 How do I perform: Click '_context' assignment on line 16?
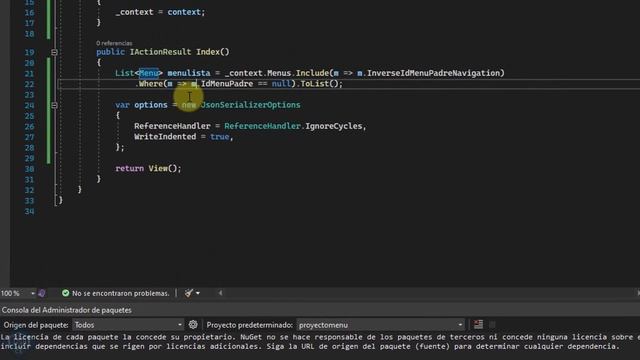click(134, 12)
